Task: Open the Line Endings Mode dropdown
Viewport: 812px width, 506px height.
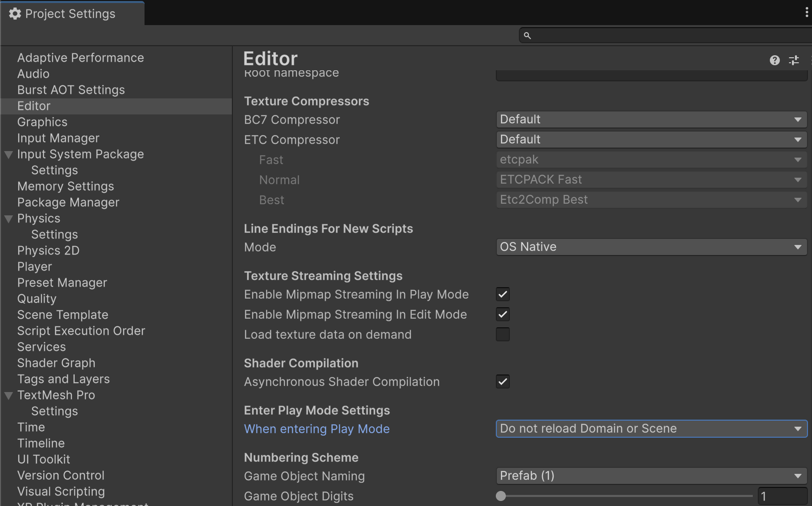Action: 651,247
